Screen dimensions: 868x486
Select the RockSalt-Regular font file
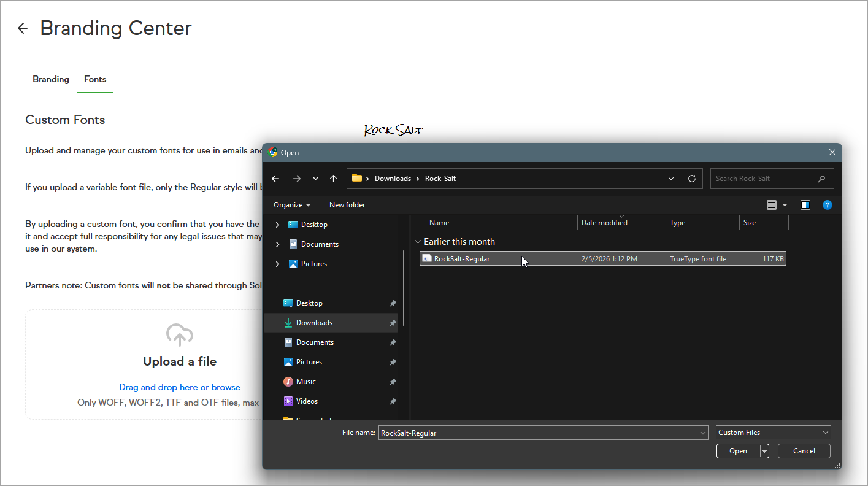[462, 259]
